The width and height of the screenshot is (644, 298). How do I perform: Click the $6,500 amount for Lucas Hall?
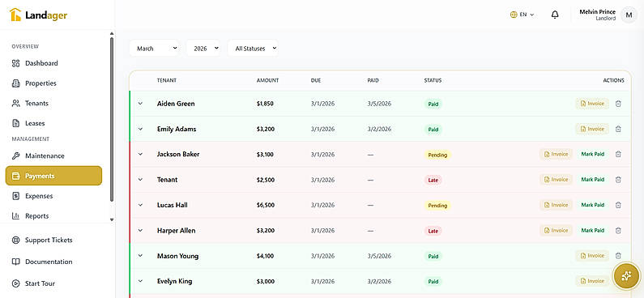(x=266, y=205)
